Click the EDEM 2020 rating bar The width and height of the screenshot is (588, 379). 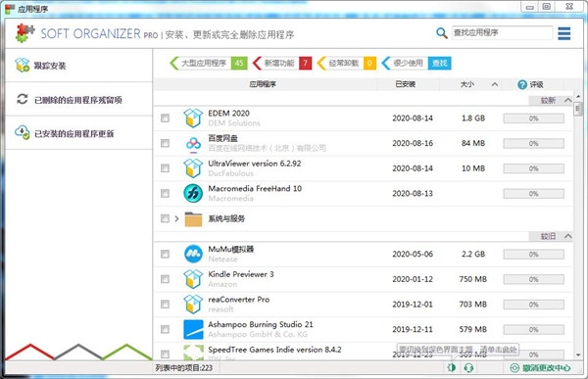534,118
